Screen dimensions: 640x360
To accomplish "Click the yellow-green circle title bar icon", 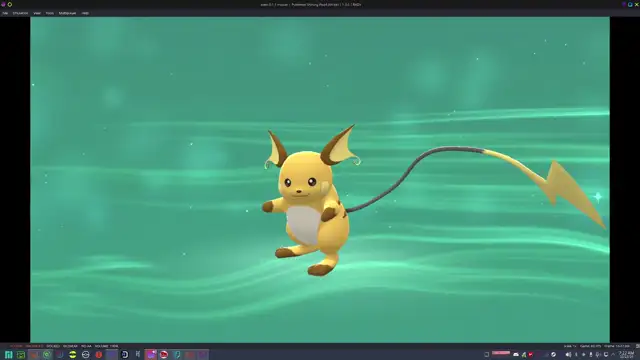I will (10, 4).
